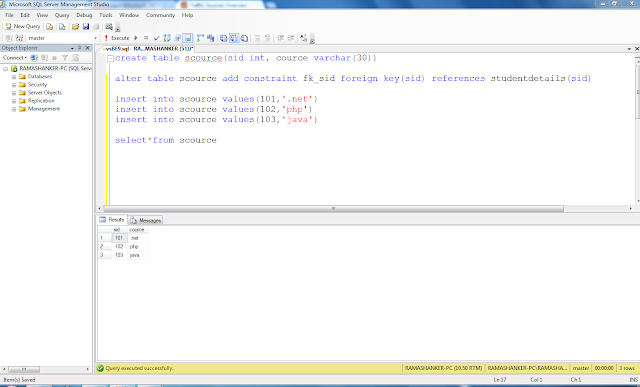Toggle the IntelliSense Enabled icon
Screen dimensions: 640x387
(187, 38)
